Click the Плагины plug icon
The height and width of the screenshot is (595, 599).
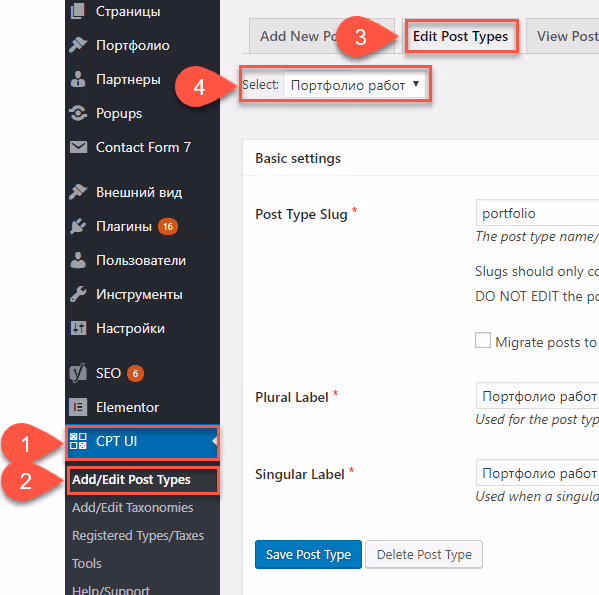click(x=78, y=226)
